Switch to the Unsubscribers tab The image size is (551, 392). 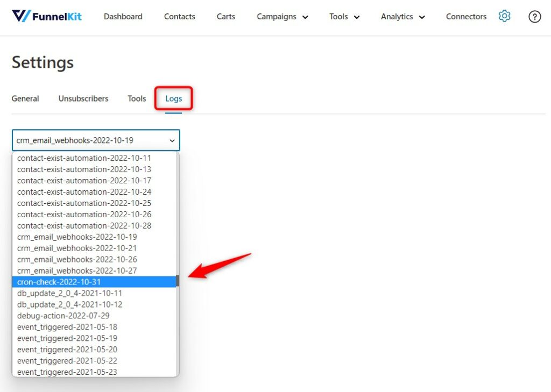[83, 98]
